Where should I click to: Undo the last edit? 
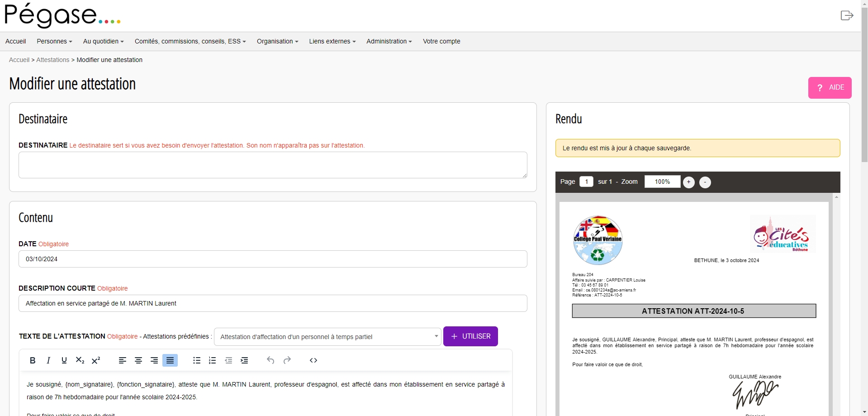(270, 360)
